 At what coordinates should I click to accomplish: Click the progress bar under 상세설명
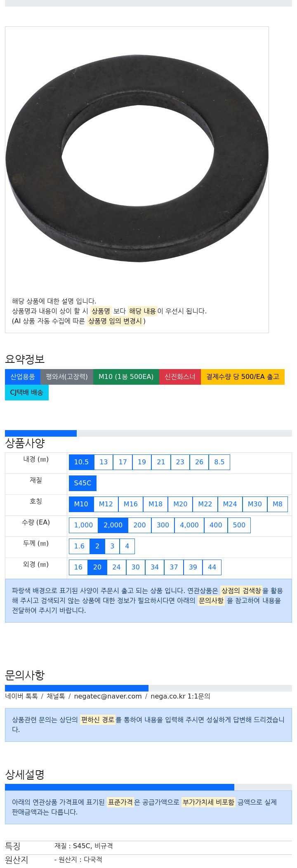point(148,787)
